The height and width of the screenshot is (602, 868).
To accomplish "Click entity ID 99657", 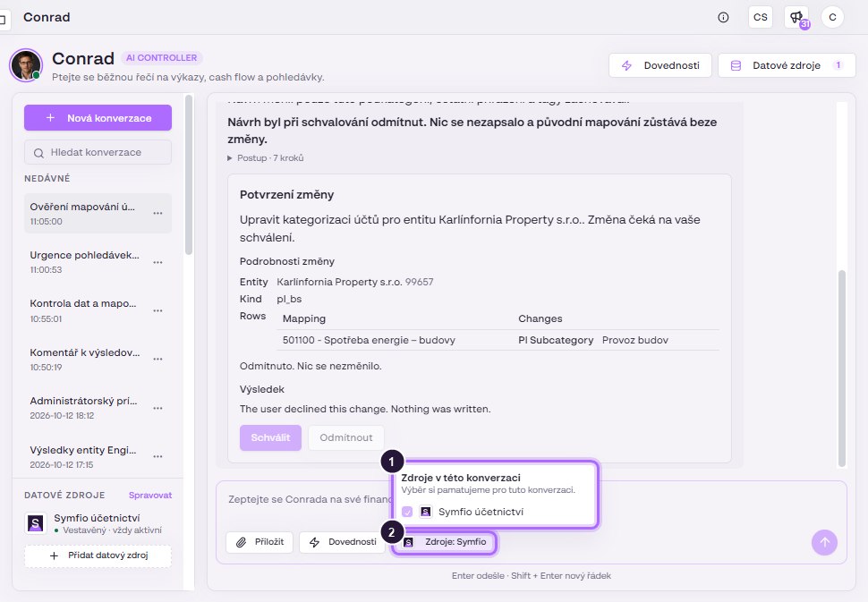I will click(419, 282).
